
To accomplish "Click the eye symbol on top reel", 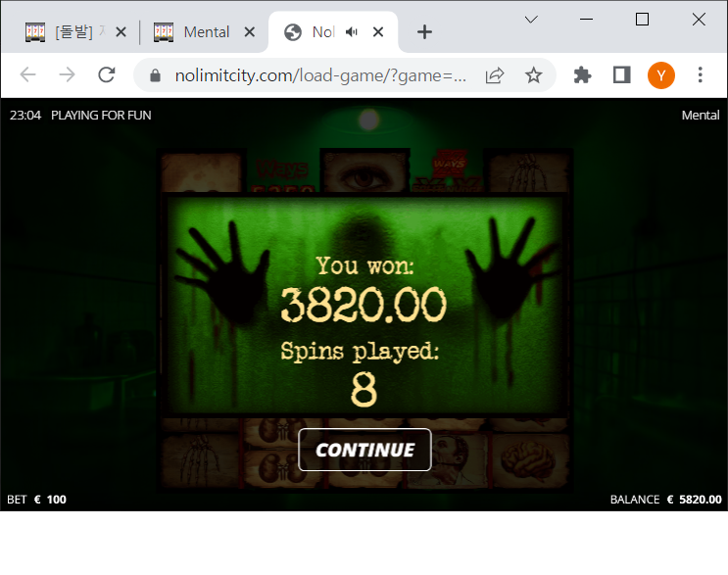I will coord(364,174).
